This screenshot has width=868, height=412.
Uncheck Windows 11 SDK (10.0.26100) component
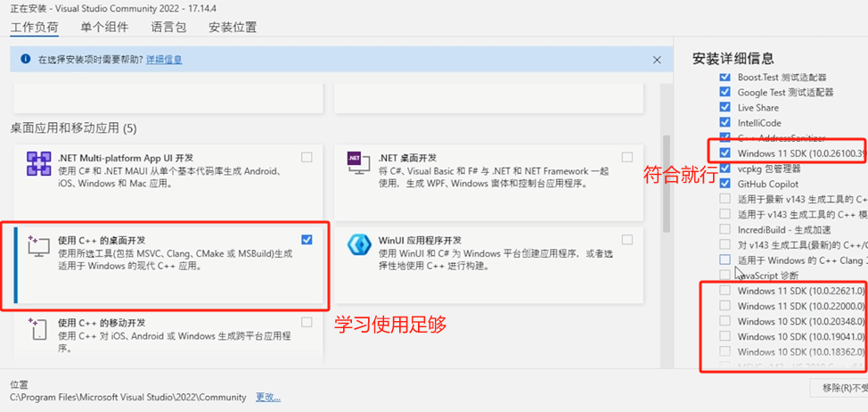pos(724,152)
